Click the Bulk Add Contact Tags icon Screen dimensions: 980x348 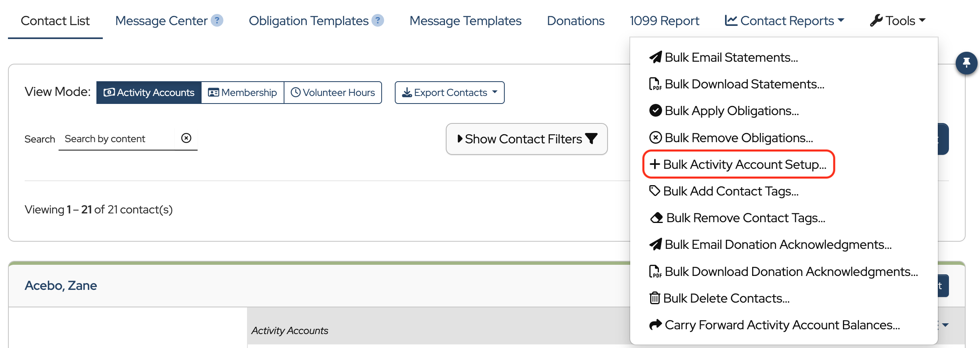tap(655, 191)
